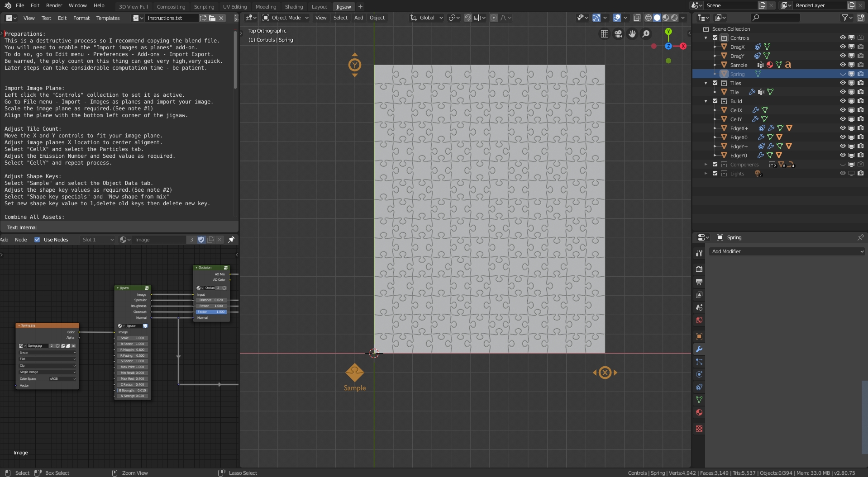The height and width of the screenshot is (477, 868).
Task: Hide the DragX object with its eye toggle
Action: click(x=843, y=47)
